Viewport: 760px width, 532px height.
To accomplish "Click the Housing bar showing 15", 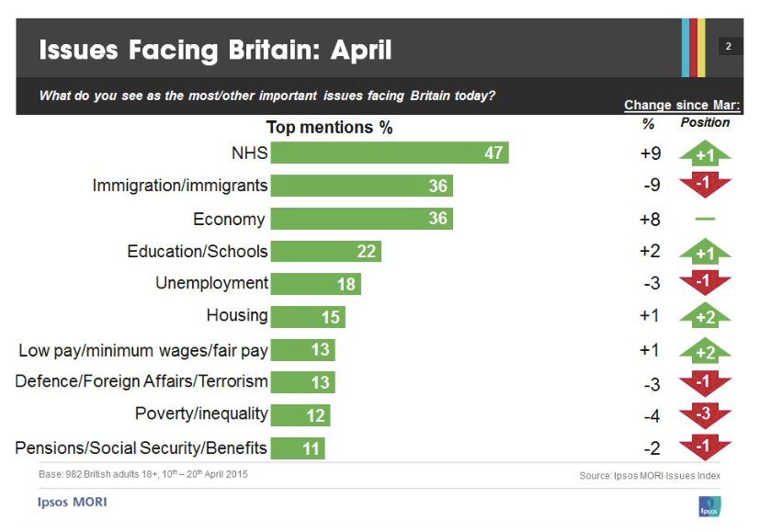I will click(x=308, y=317).
